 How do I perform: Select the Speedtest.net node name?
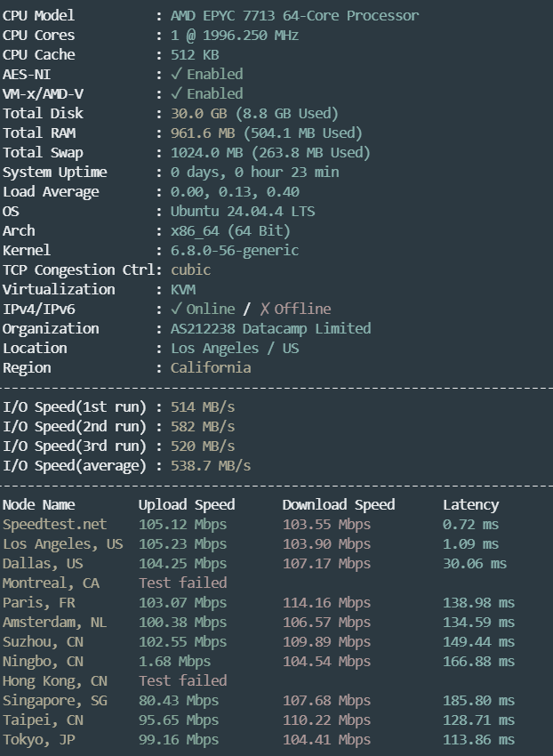point(54,524)
